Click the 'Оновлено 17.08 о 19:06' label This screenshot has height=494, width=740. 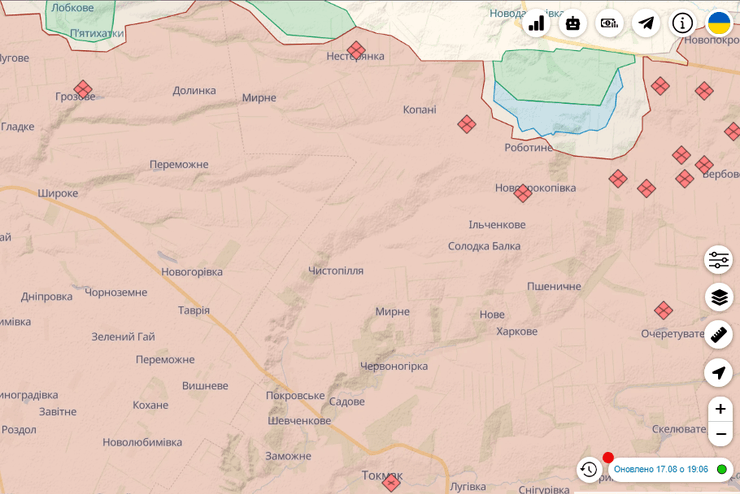click(661, 469)
